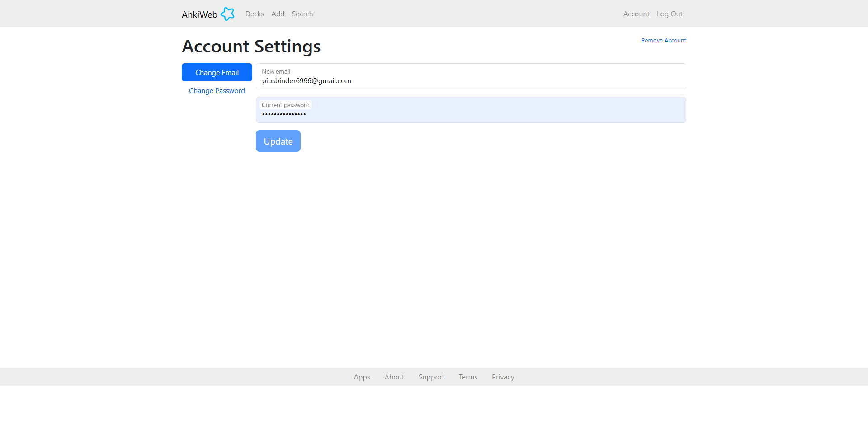Go to the Add navigation item

(278, 14)
